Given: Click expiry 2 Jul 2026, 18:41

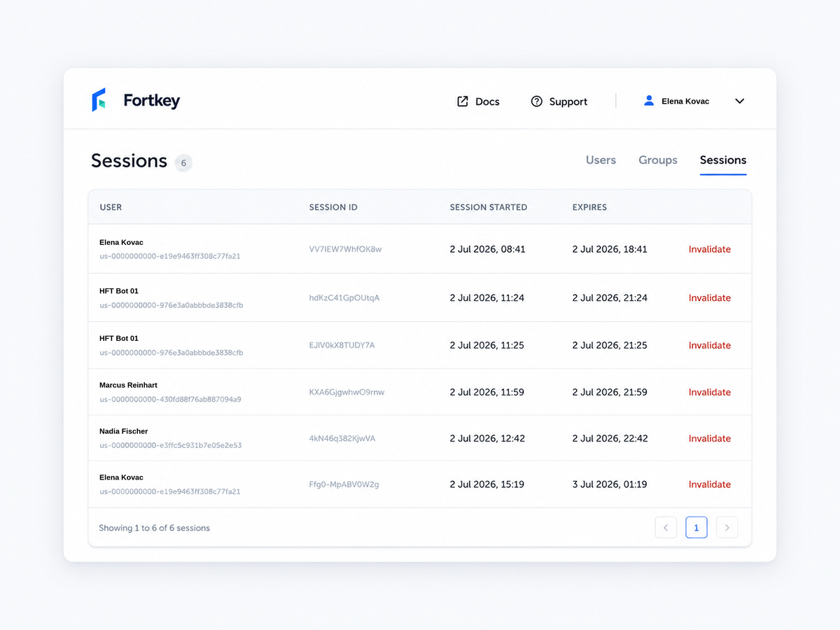Looking at the screenshot, I should [x=610, y=249].
